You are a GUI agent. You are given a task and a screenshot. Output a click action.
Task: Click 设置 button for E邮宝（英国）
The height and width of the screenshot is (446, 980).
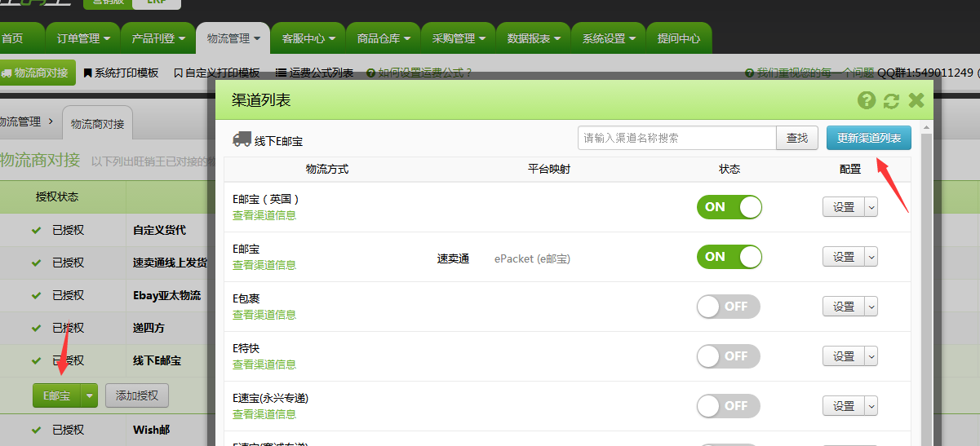point(843,207)
